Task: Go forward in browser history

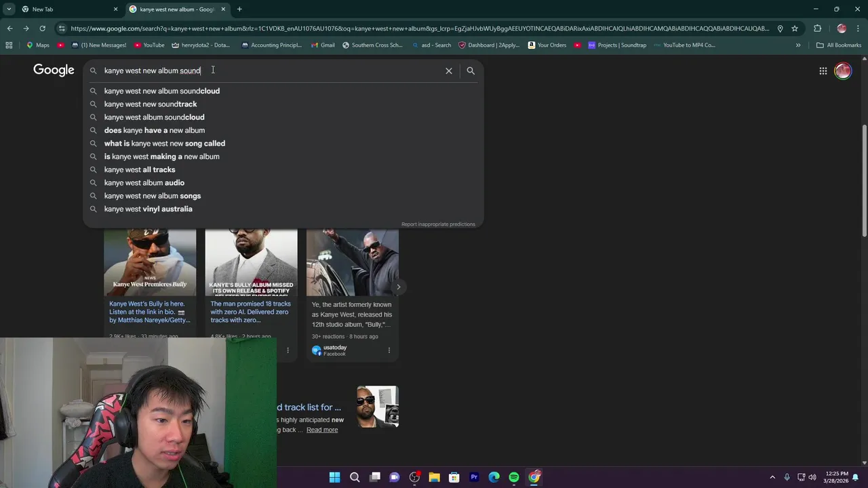Action: [26, 28]
